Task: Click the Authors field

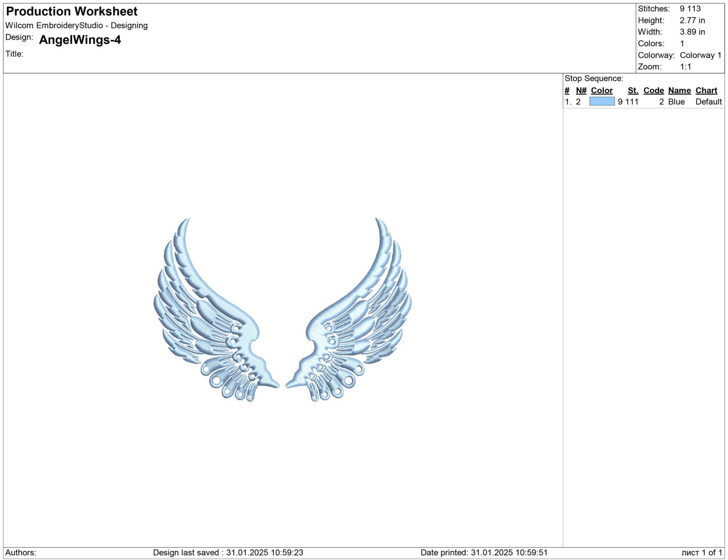Action: point(23,552)
